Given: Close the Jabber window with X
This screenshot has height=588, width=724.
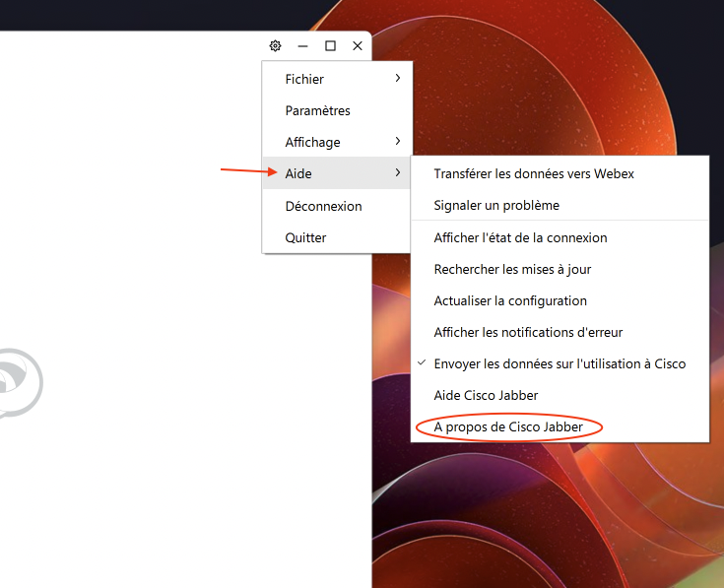Looking at the screenshot, I should click(x=358, y=46).
